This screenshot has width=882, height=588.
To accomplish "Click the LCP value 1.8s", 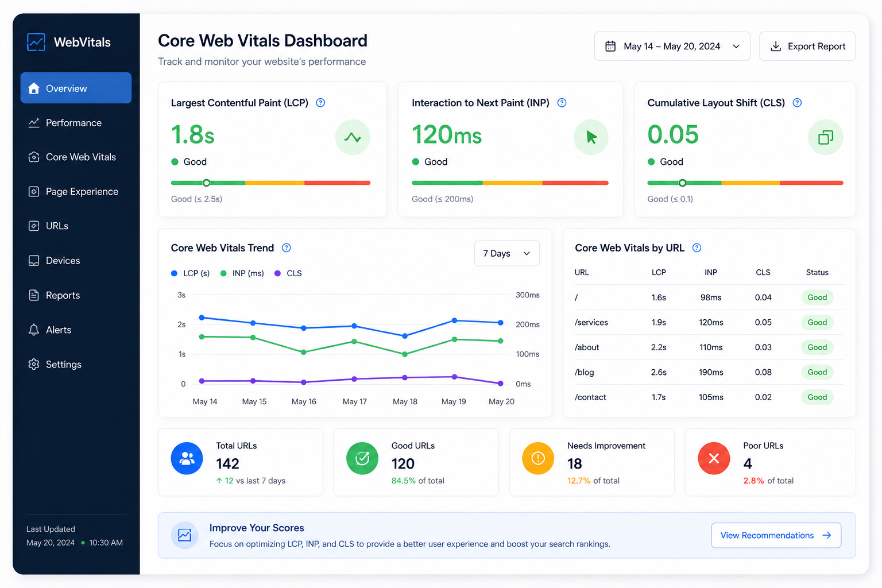I will pos(193,135).
